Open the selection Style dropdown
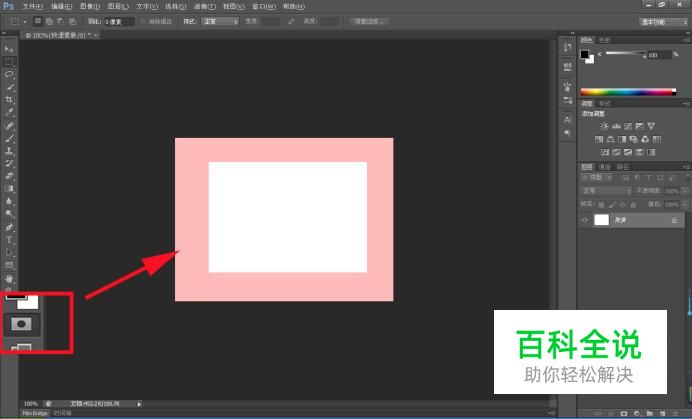This screenshot has width=692, height=419. point(220,21)
